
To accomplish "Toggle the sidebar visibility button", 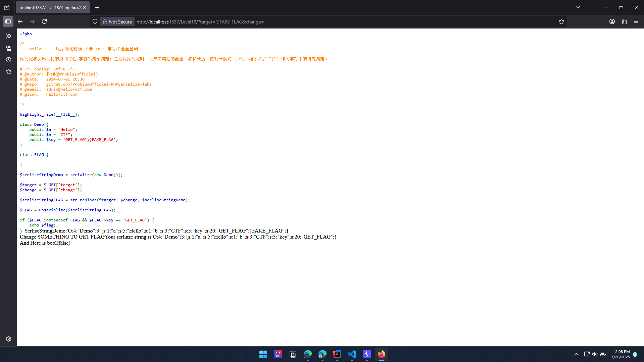I will [x=8, y=21].
